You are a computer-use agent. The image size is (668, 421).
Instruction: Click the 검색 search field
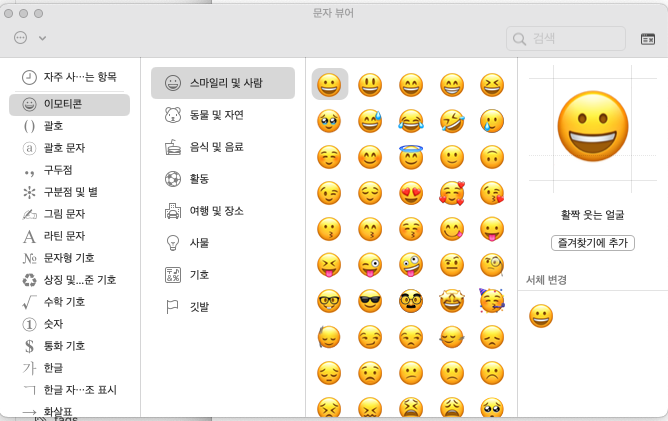(x=565, y=39)
